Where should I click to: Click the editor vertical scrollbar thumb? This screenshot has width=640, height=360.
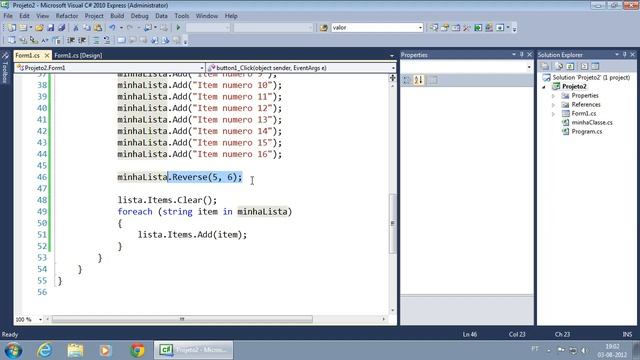tap(393, 223)
